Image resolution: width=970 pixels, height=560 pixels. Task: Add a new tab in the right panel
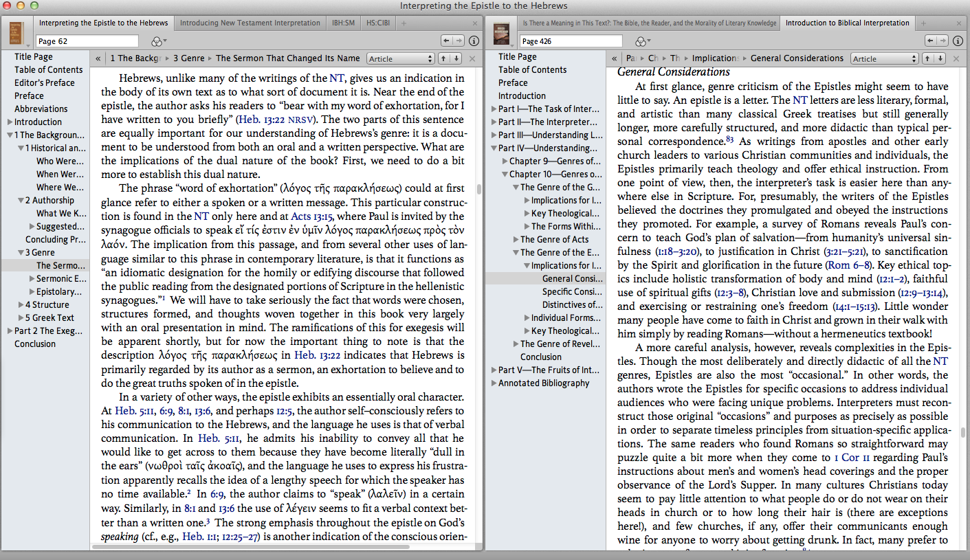point(922,23)
